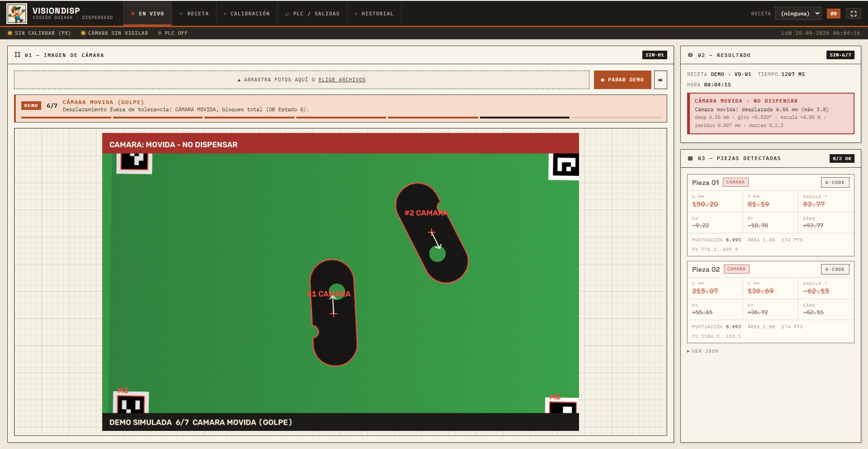Click Pieza 02 CAMARA tag
Screen dimensions: 868x449
pyautogui.click(x=736, y=269)
